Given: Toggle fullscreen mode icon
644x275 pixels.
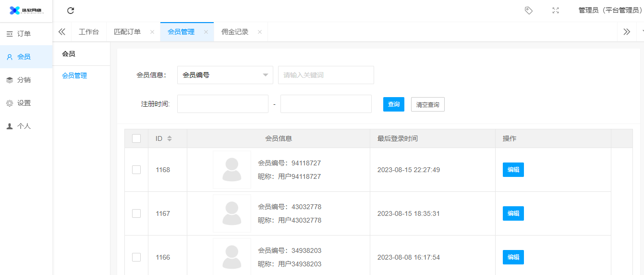Looking at the screenshot, I should pos(556,11).
